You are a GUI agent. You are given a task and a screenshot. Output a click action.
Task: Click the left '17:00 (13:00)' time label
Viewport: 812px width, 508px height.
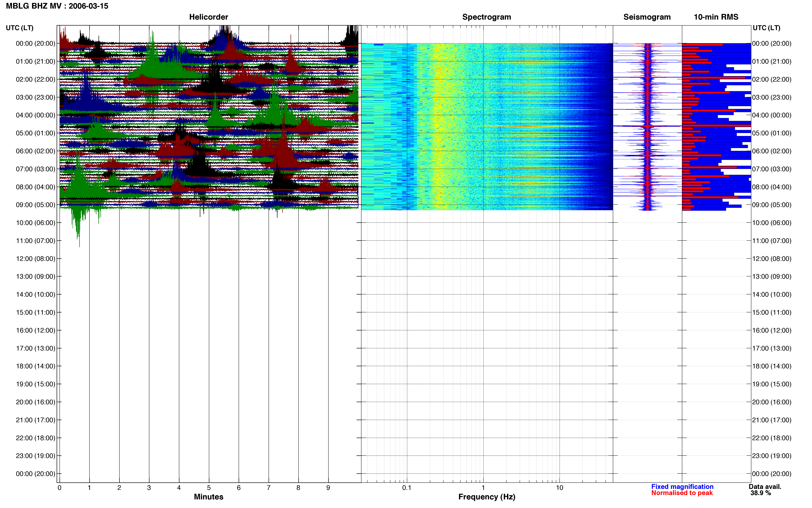(36, 348)
